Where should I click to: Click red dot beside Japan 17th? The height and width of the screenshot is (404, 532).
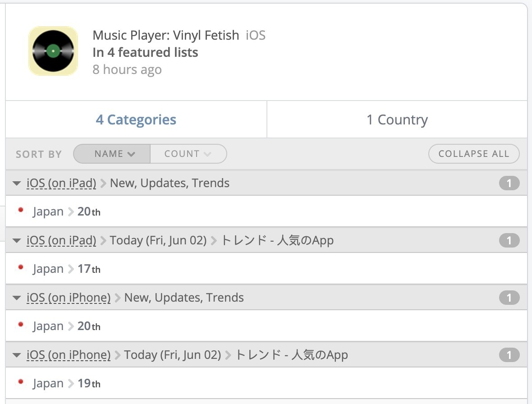point(20,267)
